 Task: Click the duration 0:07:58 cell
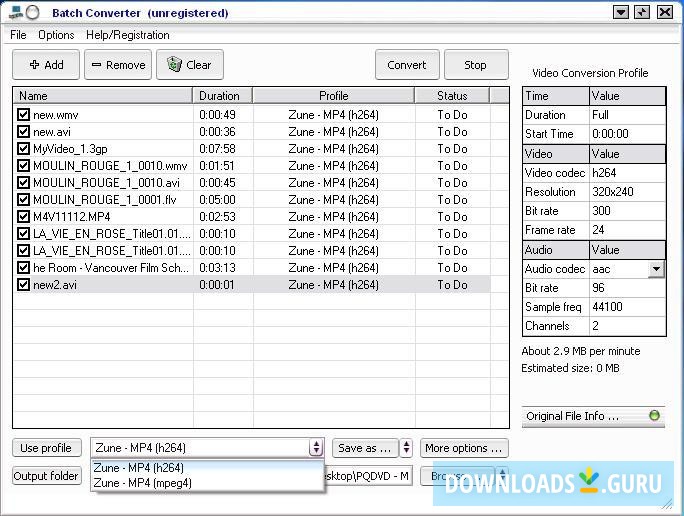click(x=217, y=149)
